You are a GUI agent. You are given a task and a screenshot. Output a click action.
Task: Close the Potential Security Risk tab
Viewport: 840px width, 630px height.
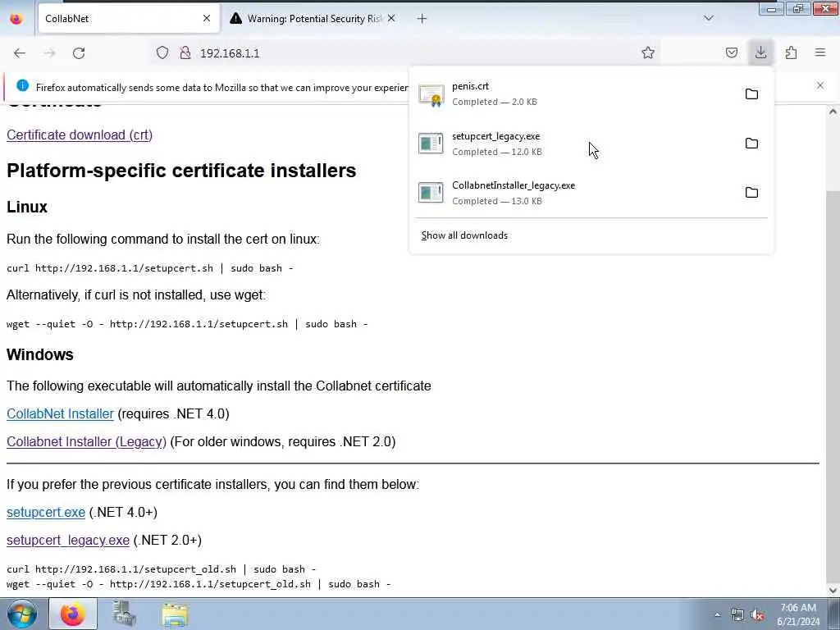(391, 18)
